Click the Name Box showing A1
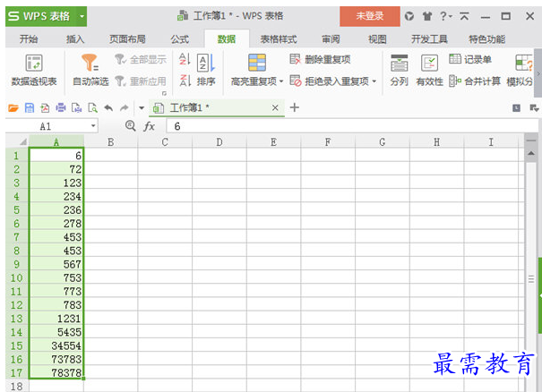Image resolution: width=542 pixels, height=392 pixels. (x=46, y=126)
